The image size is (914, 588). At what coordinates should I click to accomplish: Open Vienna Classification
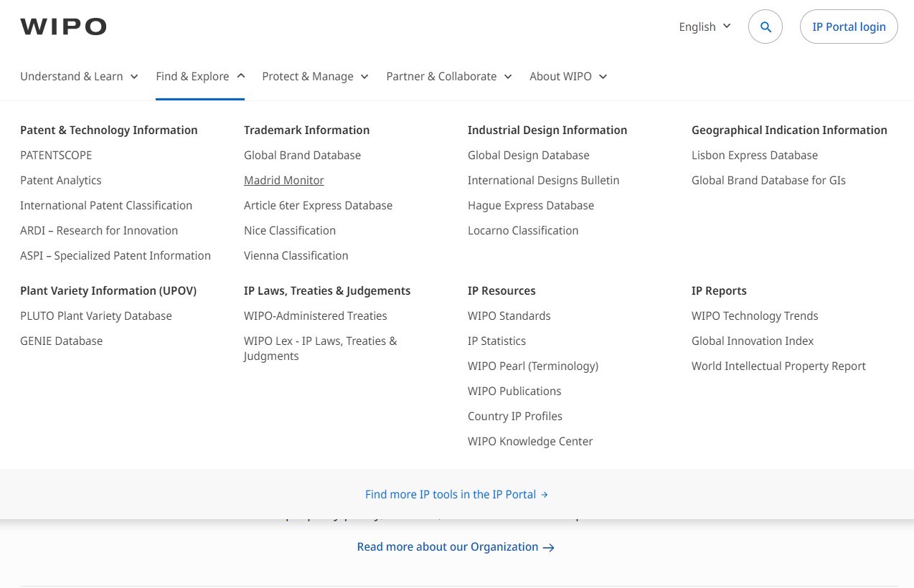(296, 256)
